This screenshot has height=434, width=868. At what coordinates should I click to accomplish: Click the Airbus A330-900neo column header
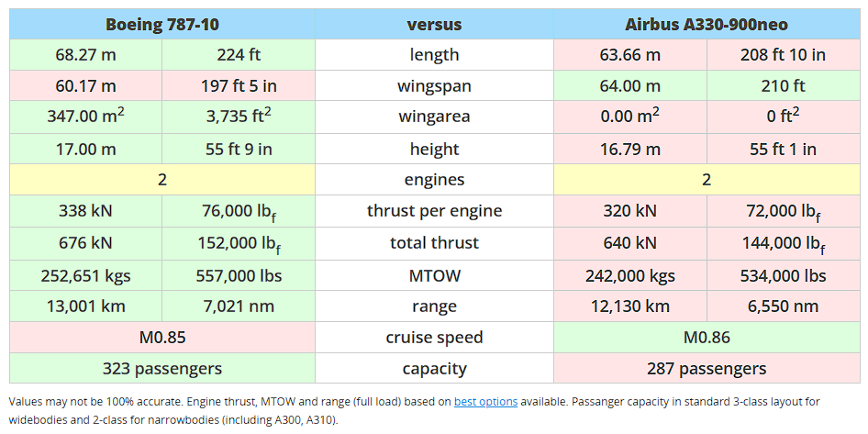(x=707, y=24)
